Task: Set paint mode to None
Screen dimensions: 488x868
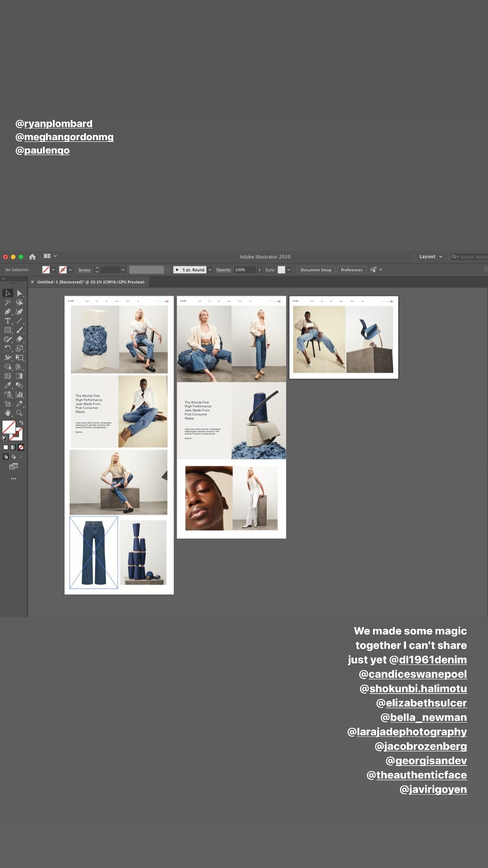Action: 21,447
